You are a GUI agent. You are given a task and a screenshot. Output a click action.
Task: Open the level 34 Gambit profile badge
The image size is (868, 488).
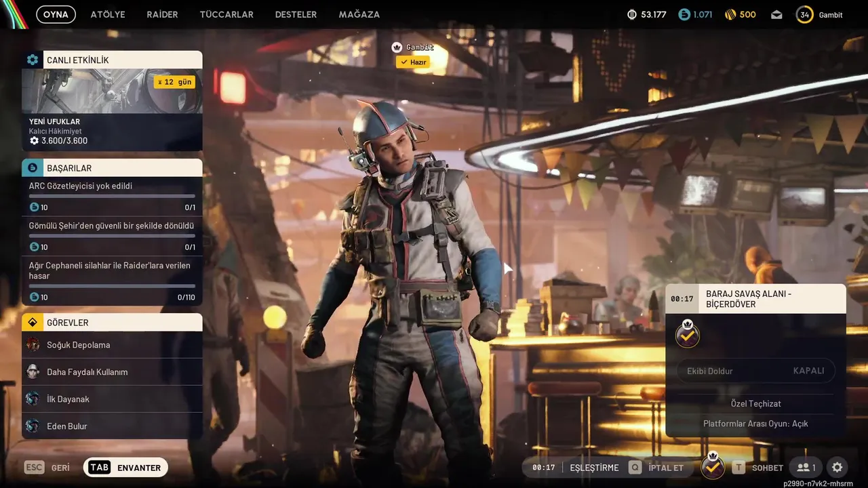click(x=805, y=14)
